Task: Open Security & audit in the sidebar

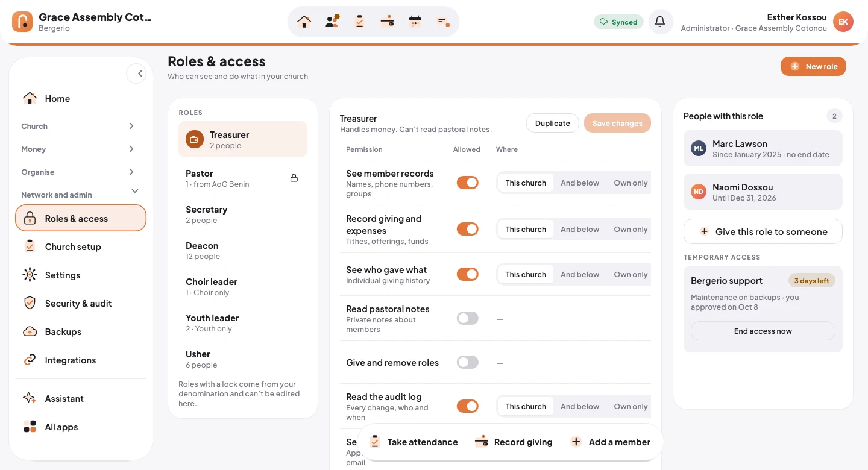Action: pos(81,303)
